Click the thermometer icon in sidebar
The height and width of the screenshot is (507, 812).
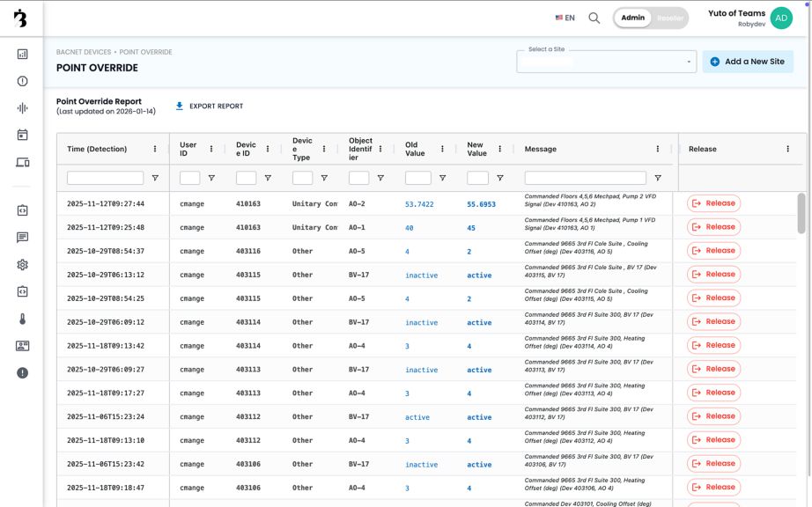(x=22, y=319)
